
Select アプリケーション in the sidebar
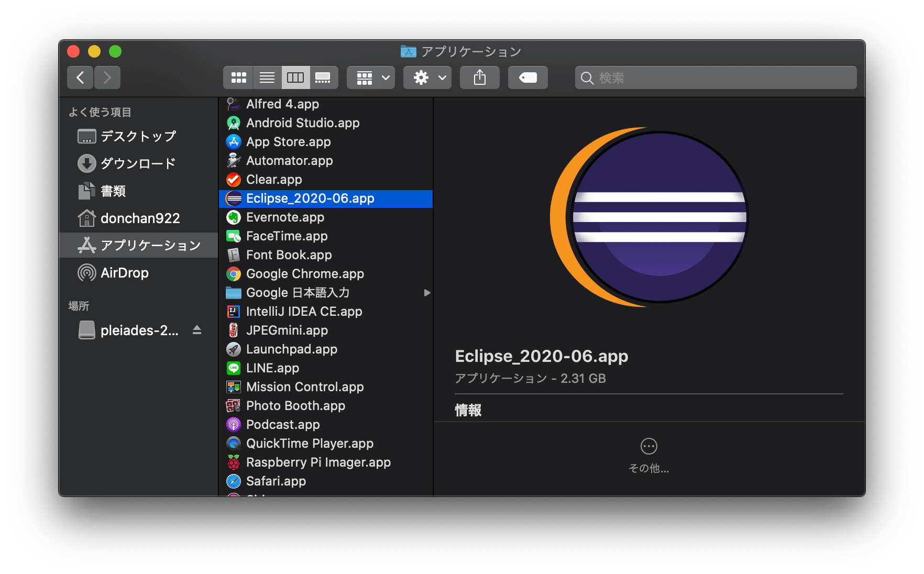150,245
